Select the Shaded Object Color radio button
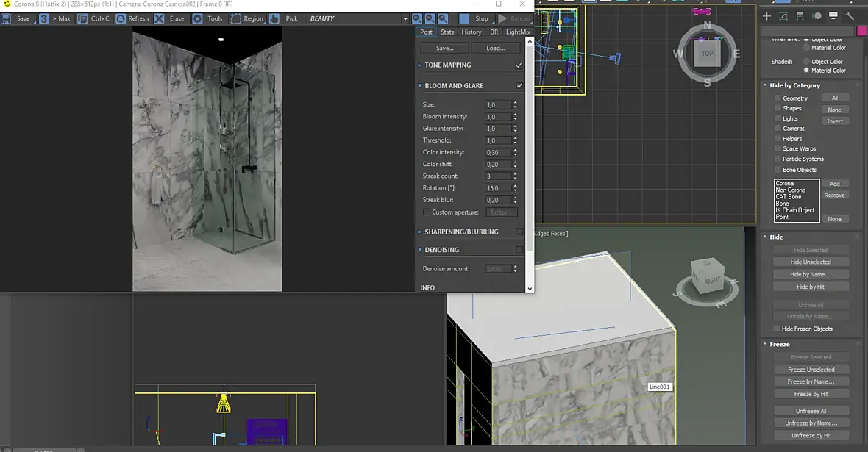Screen dimensions: 868x452 click(806, 62)
